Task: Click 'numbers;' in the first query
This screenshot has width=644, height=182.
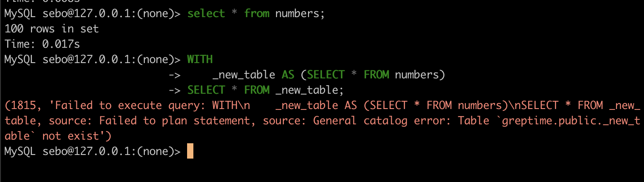Action: (300, 14)
